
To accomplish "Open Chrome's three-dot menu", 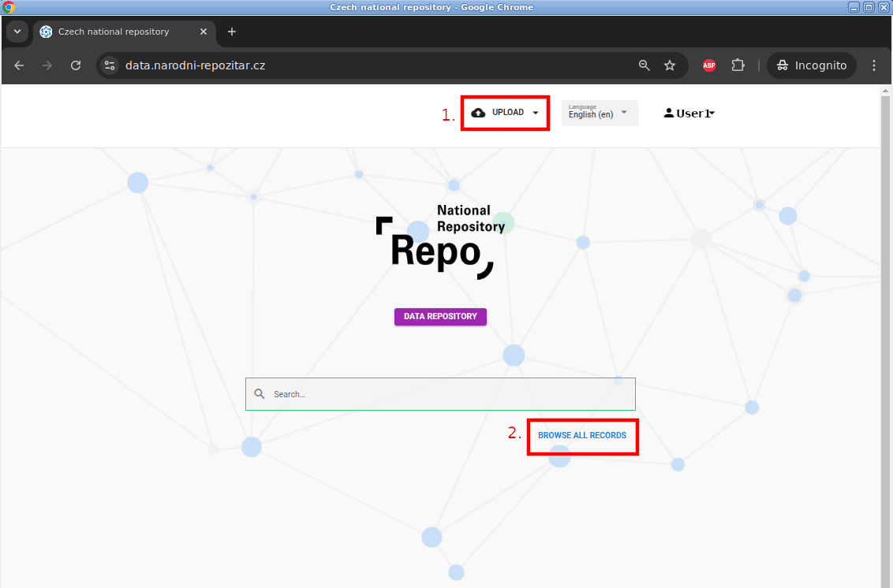I will pyautogui.click(x=873, y=65).
